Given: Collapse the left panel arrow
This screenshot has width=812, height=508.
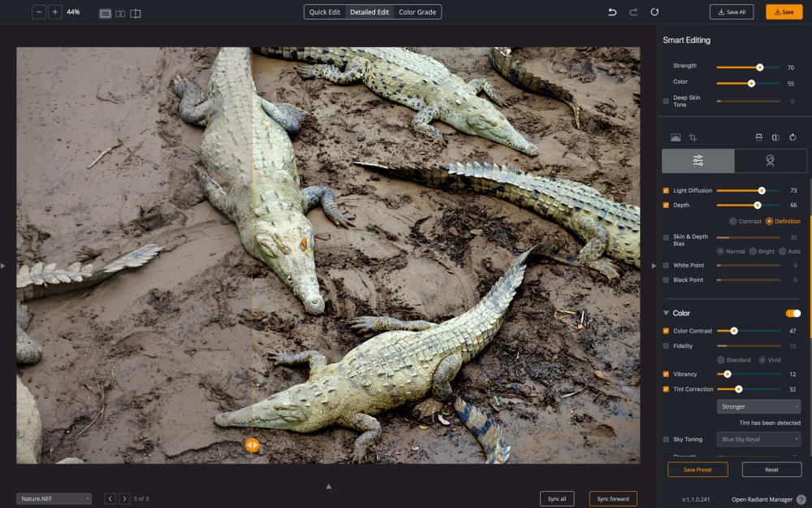Looking at the screenshot, I should (x=3, y=266).
